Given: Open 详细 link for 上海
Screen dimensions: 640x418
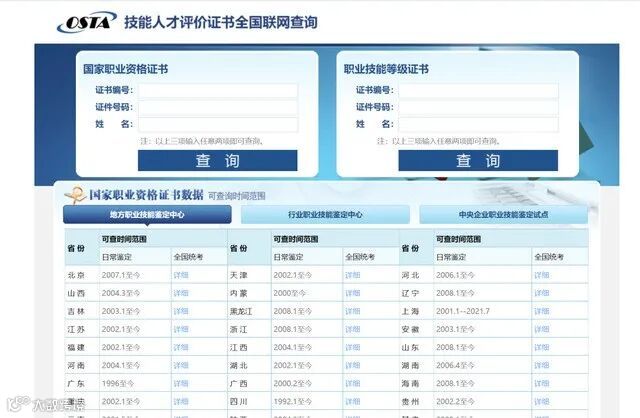Looking at the screenshot, I should pyautogui.click(x=542, y=311).
